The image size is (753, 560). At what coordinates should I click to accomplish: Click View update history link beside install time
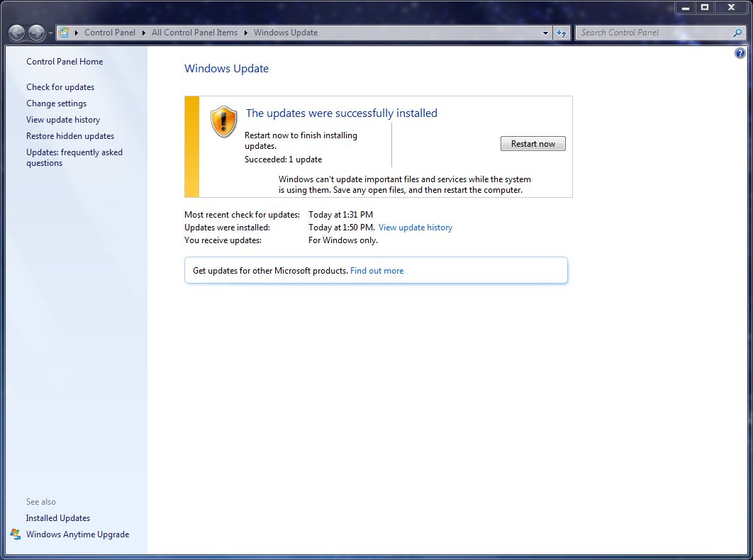click(415, 228)
